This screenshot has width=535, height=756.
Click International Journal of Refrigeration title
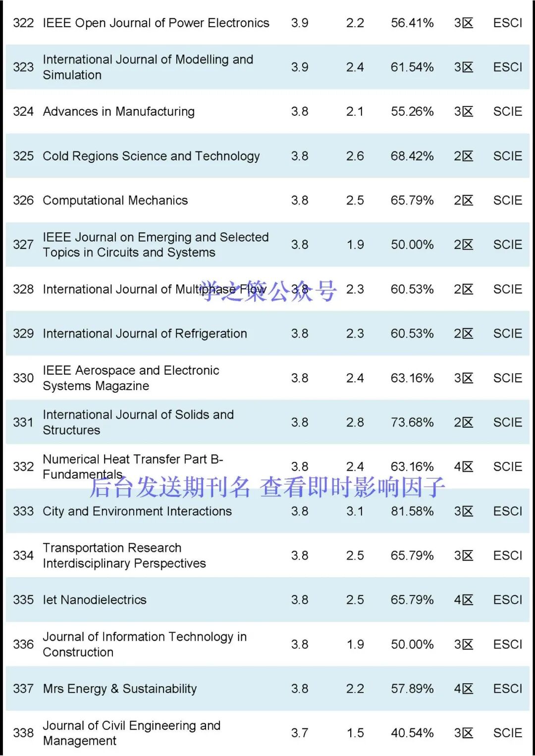145,334
